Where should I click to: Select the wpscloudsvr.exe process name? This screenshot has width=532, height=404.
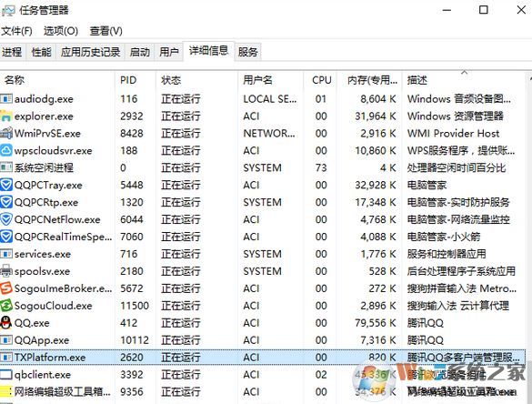(54, 151)
